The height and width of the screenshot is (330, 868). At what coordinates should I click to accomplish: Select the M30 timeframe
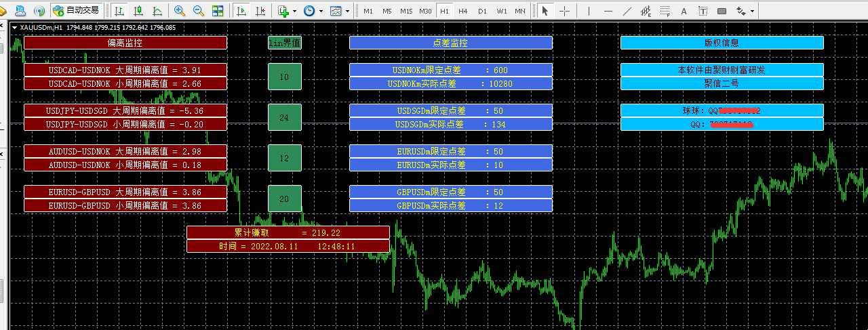pyautogui.click(x=425, y=11)
